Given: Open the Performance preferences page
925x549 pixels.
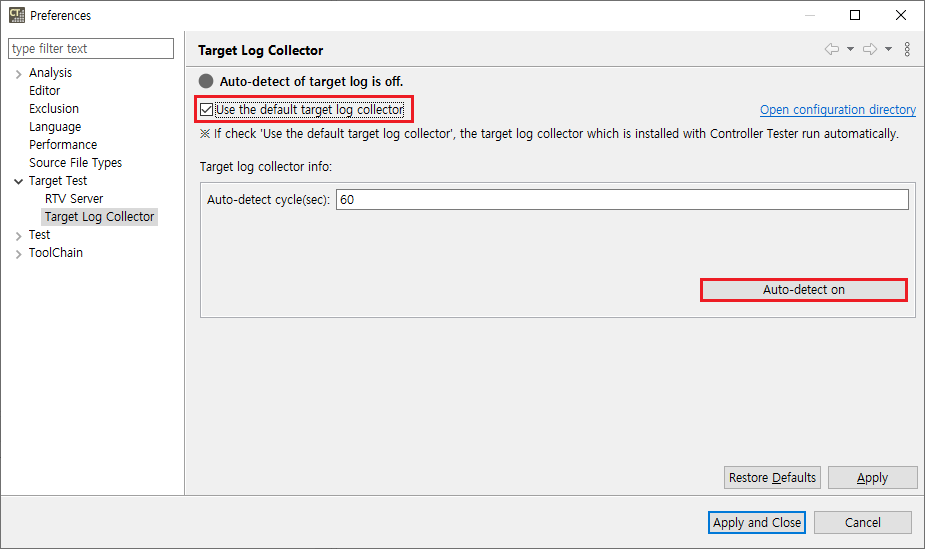Looking at the screenshot, I should (63, 145).
